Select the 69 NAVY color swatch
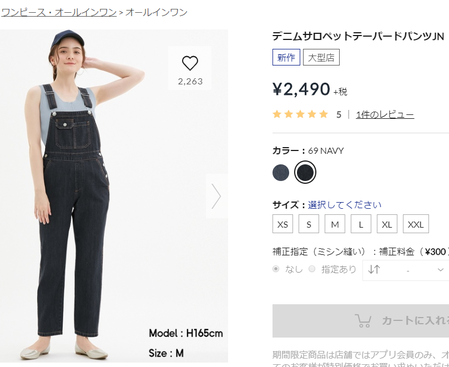Image resolution: width=449 pixels, height=367 pixels. click(x=305, y=172)
